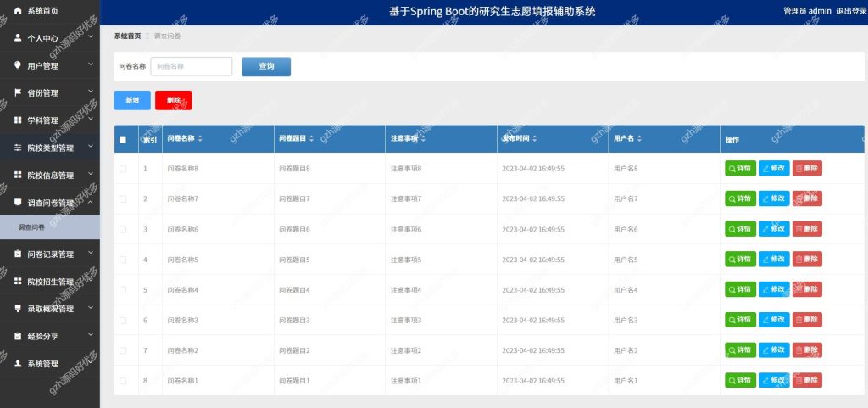Open the 院校招生管理 menu

[x=50, y=282]
